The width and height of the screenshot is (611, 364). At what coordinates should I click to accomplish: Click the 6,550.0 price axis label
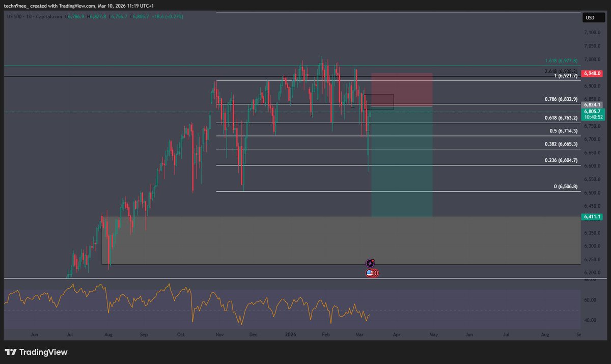coord(592,179)
